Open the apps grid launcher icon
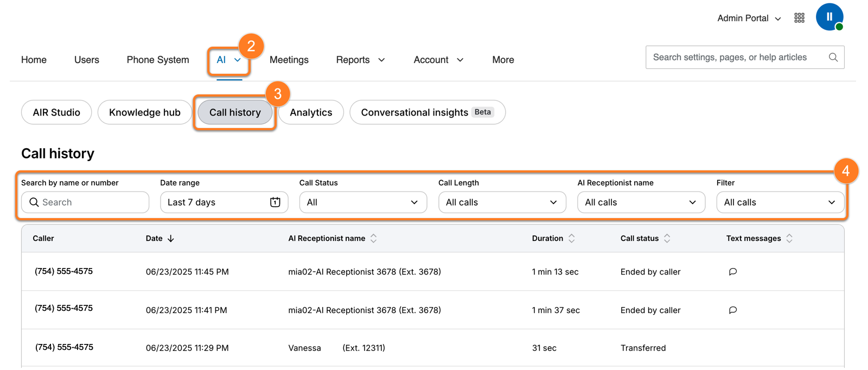 click(799, 18)
